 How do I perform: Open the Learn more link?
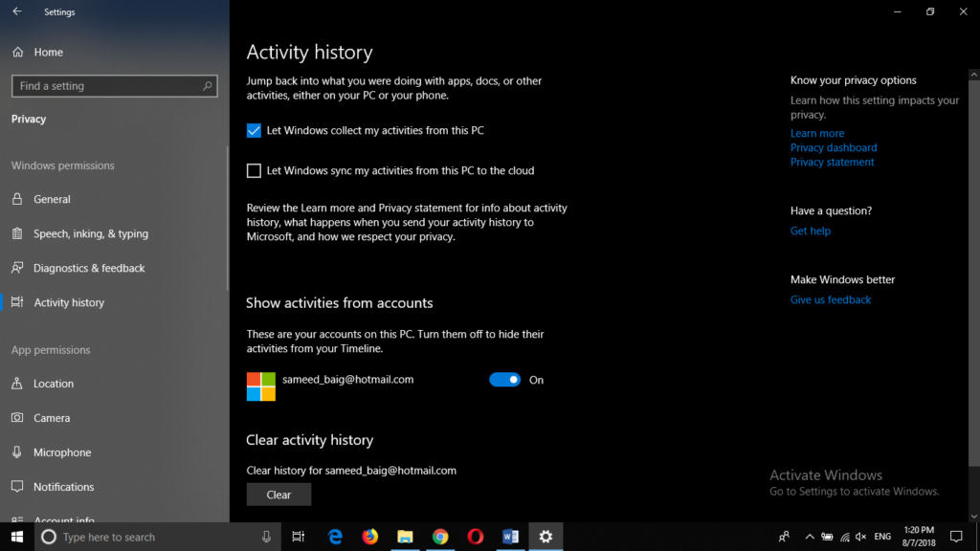817,133
